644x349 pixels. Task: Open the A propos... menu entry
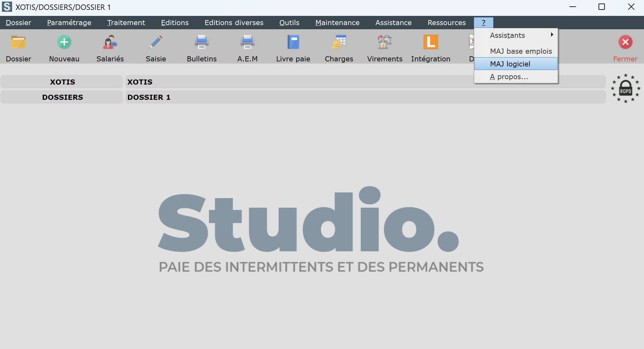point(509,77)
